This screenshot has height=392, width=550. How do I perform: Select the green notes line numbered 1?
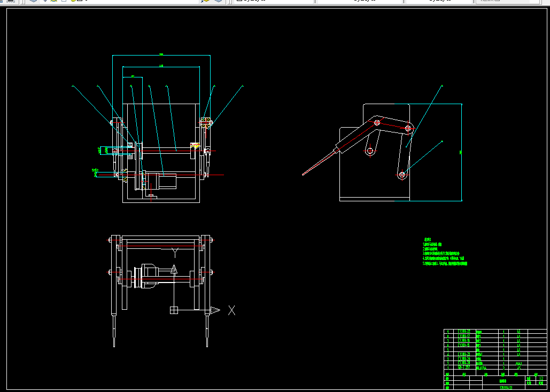point(432,245)
